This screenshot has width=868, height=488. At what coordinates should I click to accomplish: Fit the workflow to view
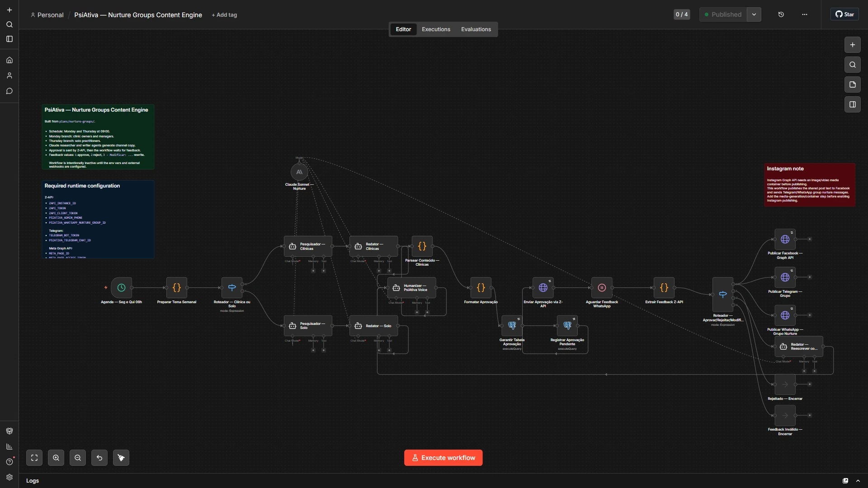click(x=34, y=458)
